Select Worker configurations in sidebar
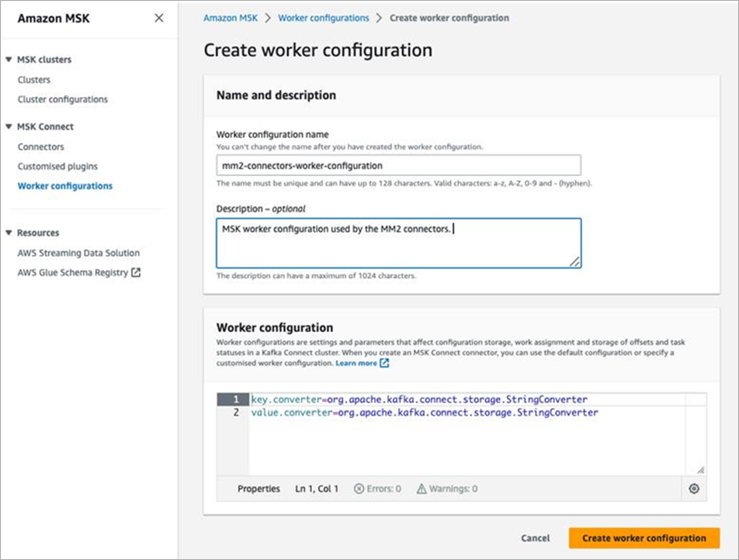 tap(65, 186)
